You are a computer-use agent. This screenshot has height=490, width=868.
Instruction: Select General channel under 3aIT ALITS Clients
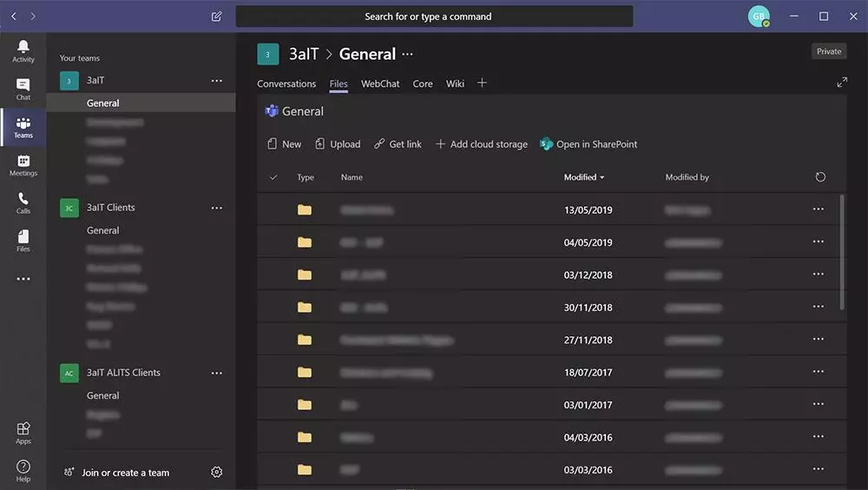click(x=103, y=396)
